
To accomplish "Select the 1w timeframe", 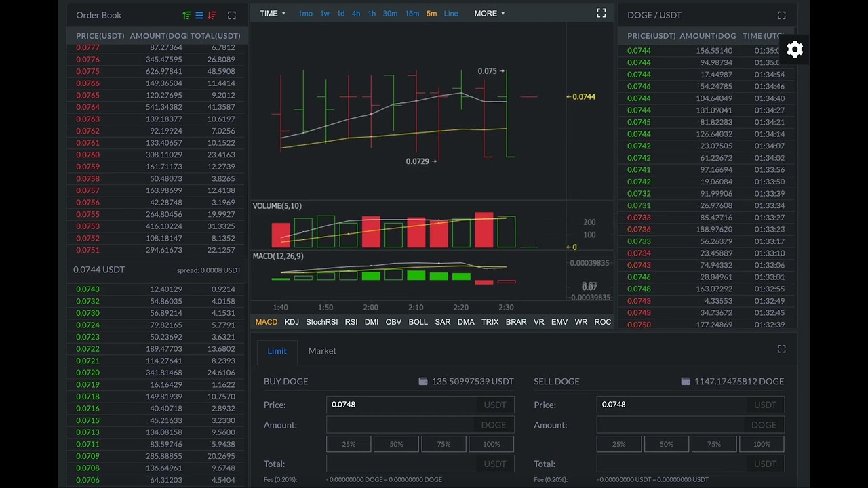I will click(x=325, y=14).
